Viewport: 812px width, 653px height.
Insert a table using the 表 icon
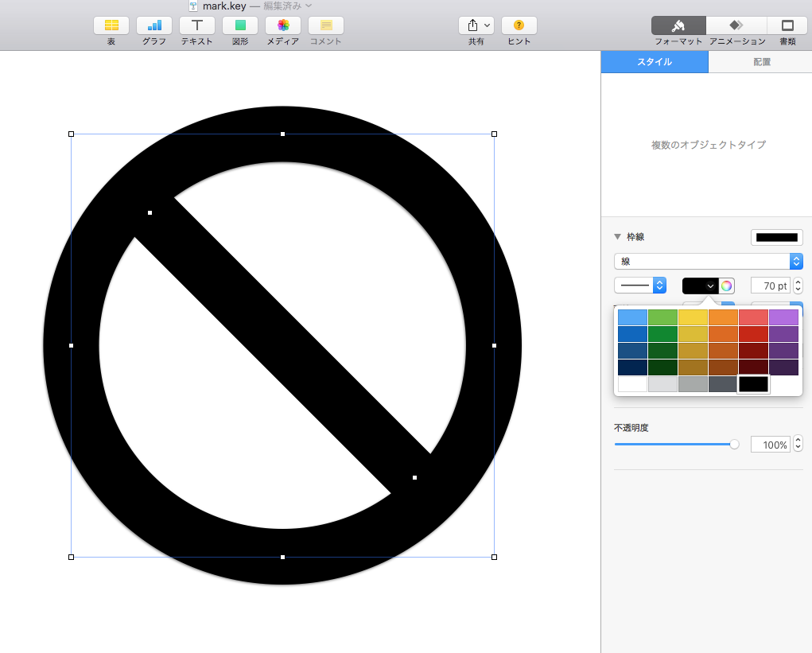[x=111, y=25]
